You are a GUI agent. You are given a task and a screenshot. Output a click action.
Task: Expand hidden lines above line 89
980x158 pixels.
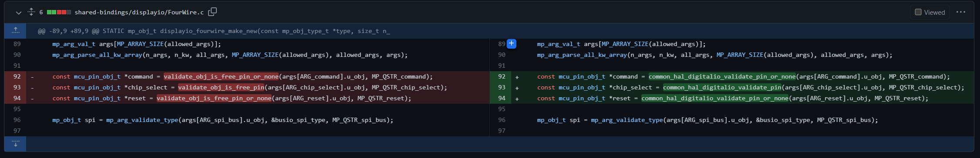[x=15, y=31]
